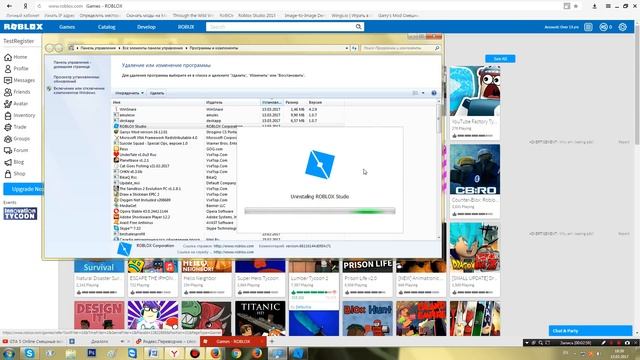Open the Games menu in Roblox header
Image resolution: width=640 pixels, height=360 pixels.
(67, 27)
